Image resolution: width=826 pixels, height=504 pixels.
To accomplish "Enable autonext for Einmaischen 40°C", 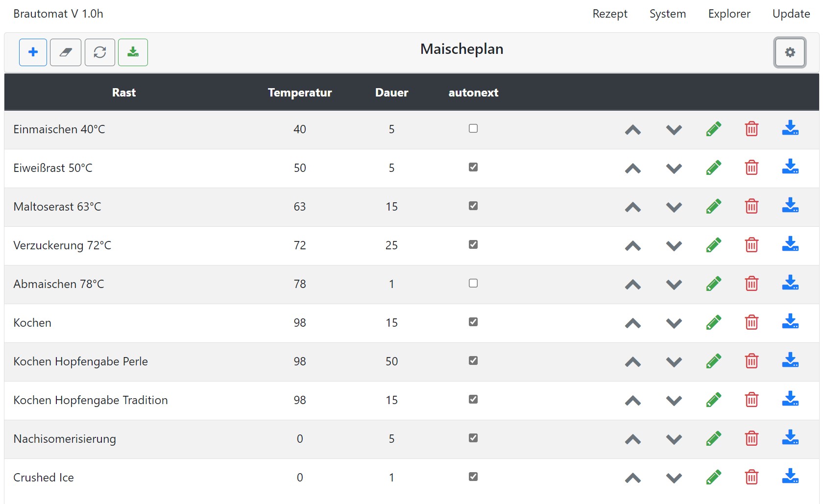I will 473,128.
